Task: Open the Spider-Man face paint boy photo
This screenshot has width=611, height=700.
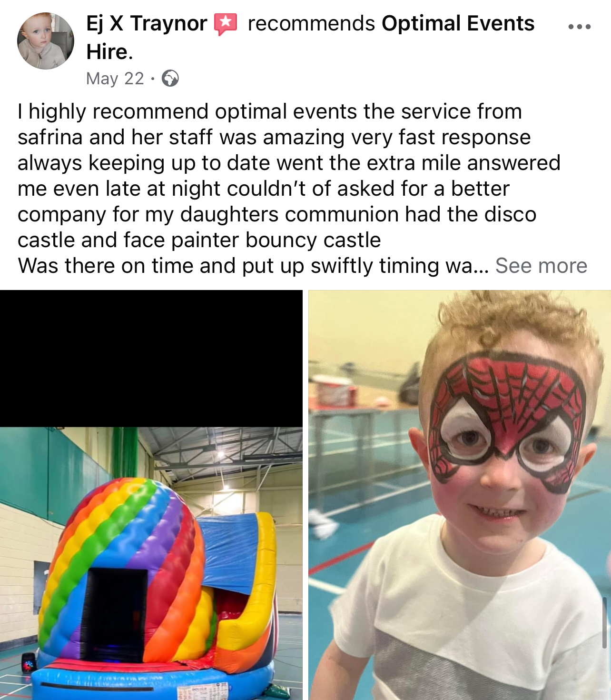Action: coord(460,495)
